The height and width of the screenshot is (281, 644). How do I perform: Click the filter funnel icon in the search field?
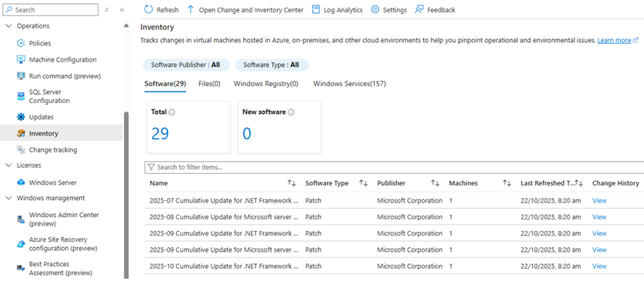151,167
